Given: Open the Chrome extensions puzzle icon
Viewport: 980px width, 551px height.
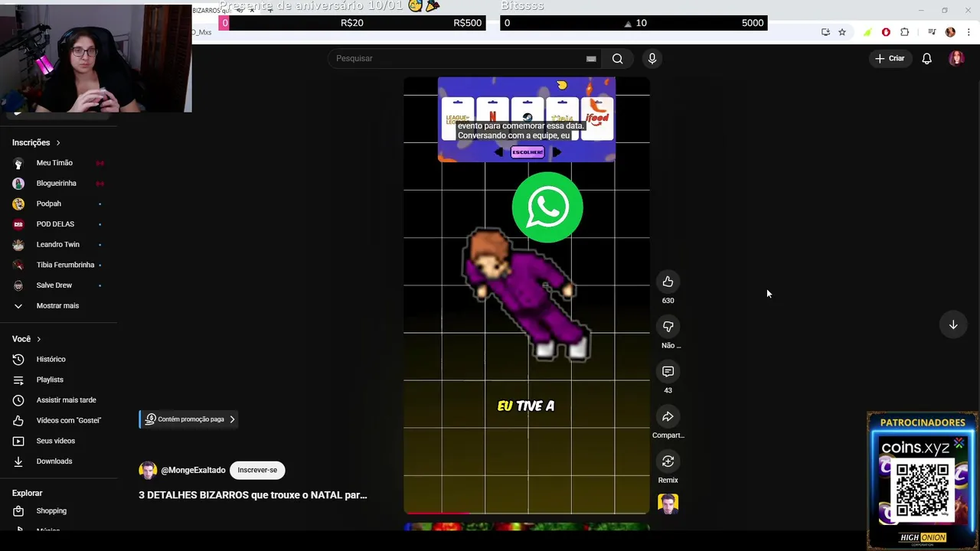Looking at the screenshot, I should click(905, 32).
